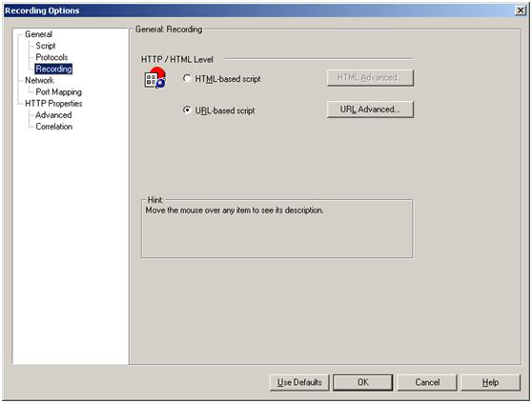The height and width of the screenshot is (403, 532).
Task: Select the Recording tree item
Action: (x=53, y=69)
